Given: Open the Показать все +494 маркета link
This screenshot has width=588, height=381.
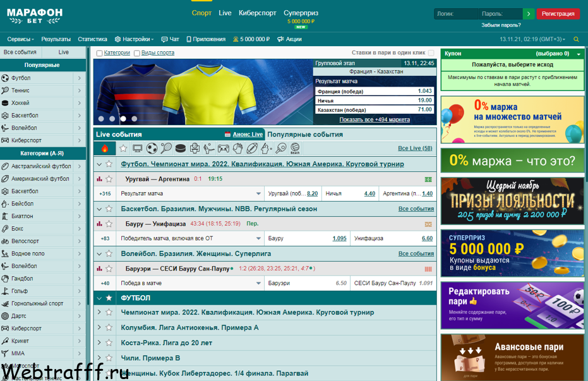Looking at the screenshot, I should tap(375, 119).
